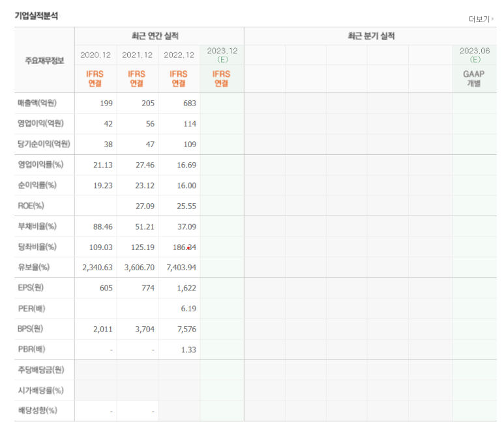Select the 2023.06 (E) column header

(475, 55)
